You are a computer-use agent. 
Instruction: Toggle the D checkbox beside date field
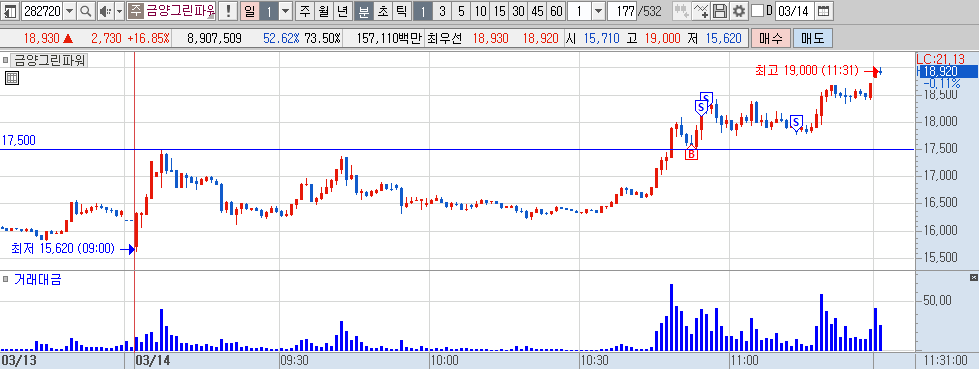tap(757, 11)
